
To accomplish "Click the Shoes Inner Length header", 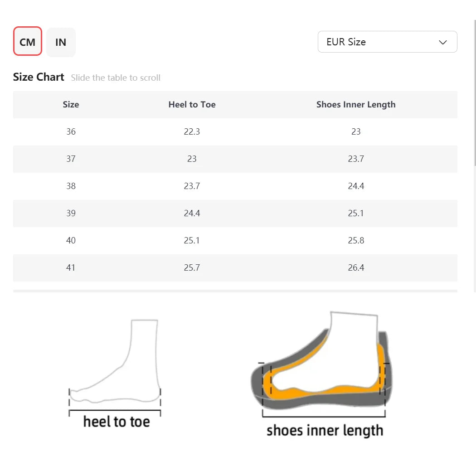I will [356, 104].
